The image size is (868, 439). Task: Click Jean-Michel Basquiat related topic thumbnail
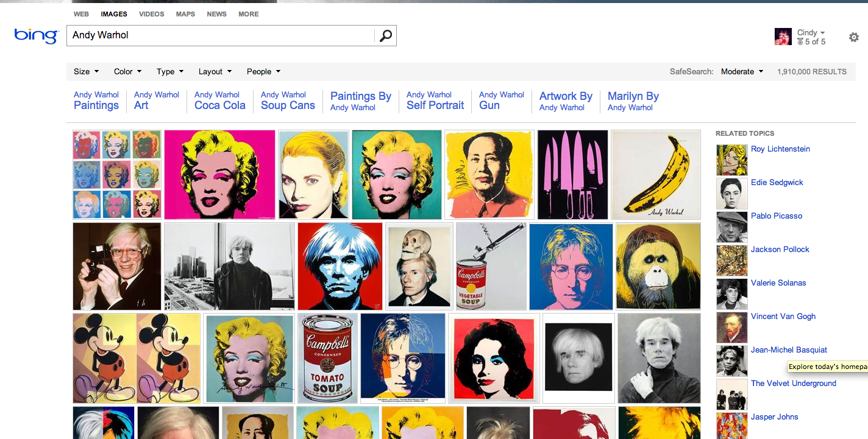[731, 361]
